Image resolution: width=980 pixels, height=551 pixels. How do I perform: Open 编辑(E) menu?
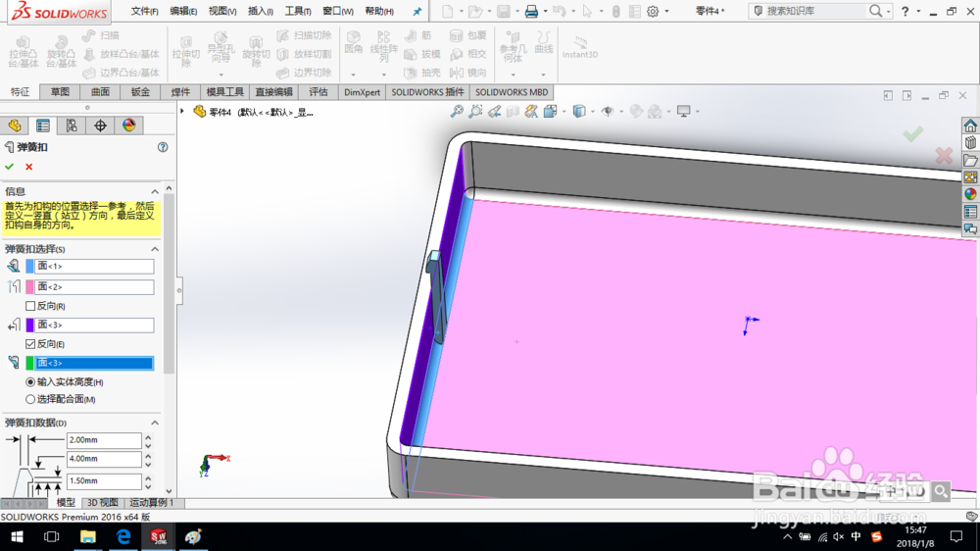[183, 11]
